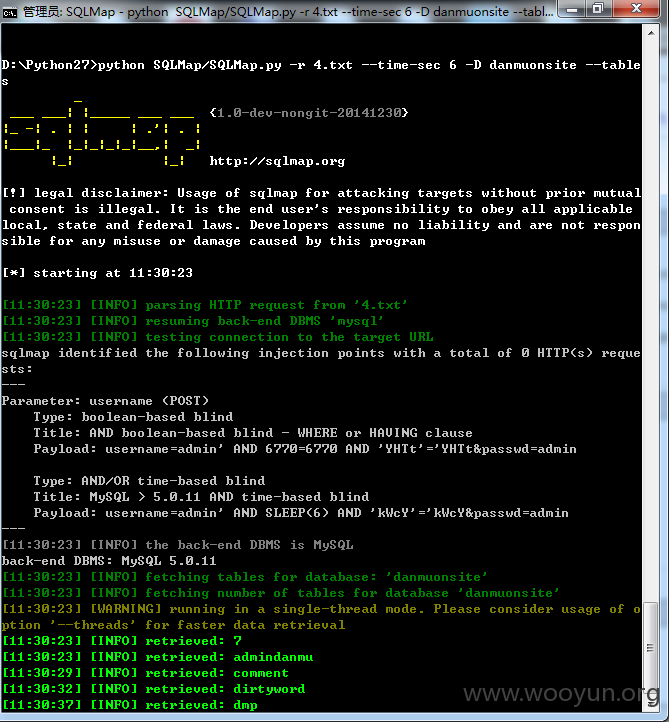
Task: Click 'sqlmap identified the following injection points' line
Action: pyautogui.click(x=321, y=353)
